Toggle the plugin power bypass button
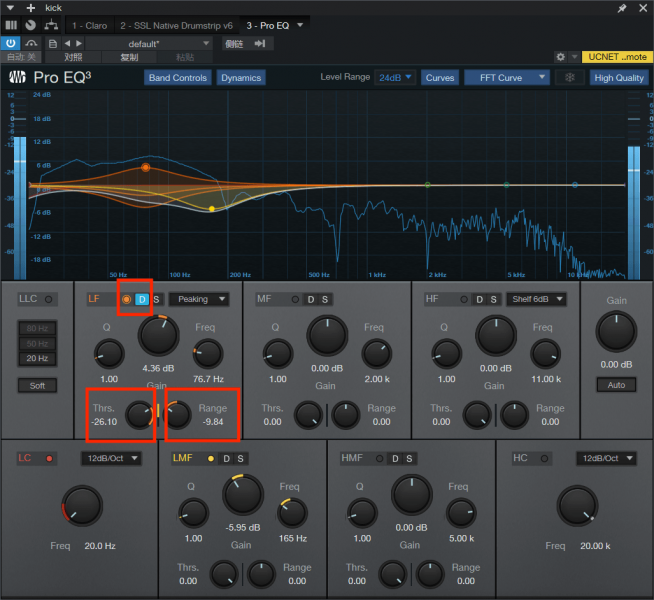Image resolution: width=654 pixels, height=600 pixels. point(10,43)
